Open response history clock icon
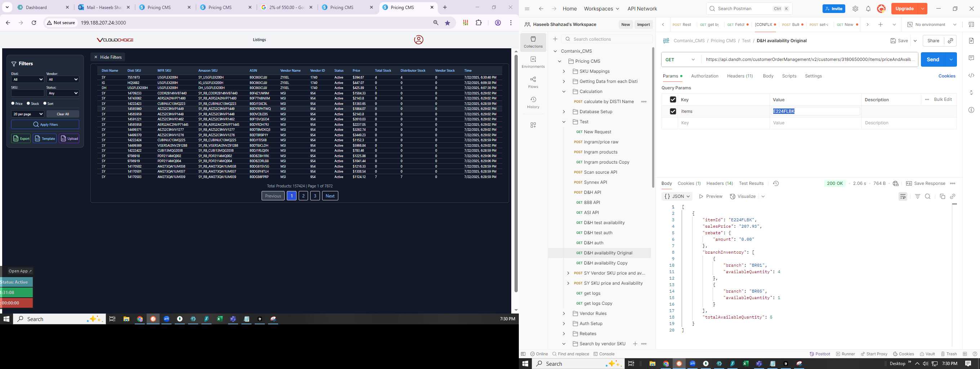The height and width of the screenshot is (369, 980). [x=776, y=183]
